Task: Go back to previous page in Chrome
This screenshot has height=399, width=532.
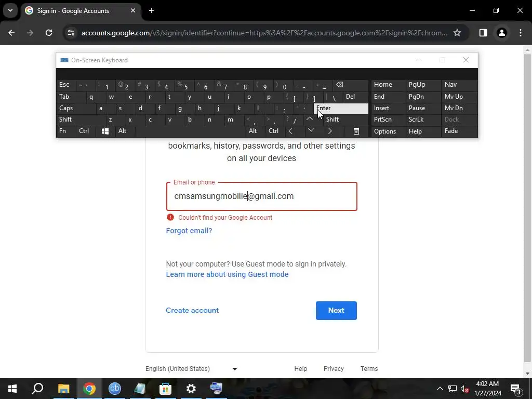Action: [11, 33]
